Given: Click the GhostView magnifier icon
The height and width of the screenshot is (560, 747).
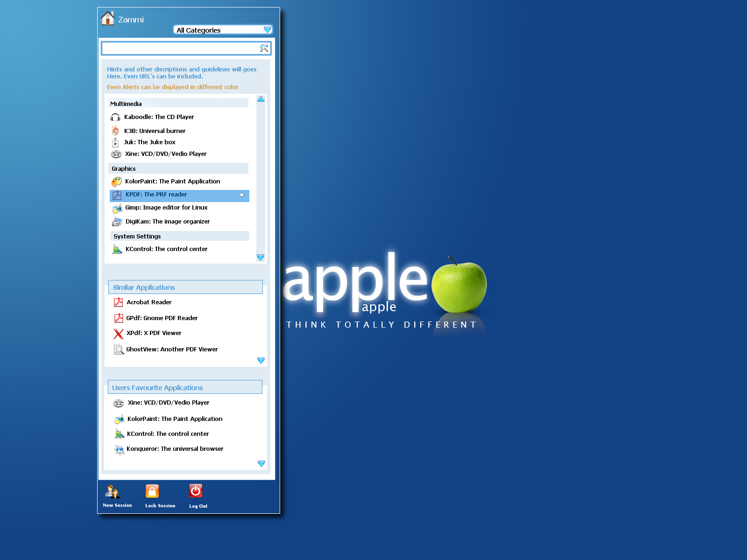Looking at the screenshot, I should click(x=119, y=350).
